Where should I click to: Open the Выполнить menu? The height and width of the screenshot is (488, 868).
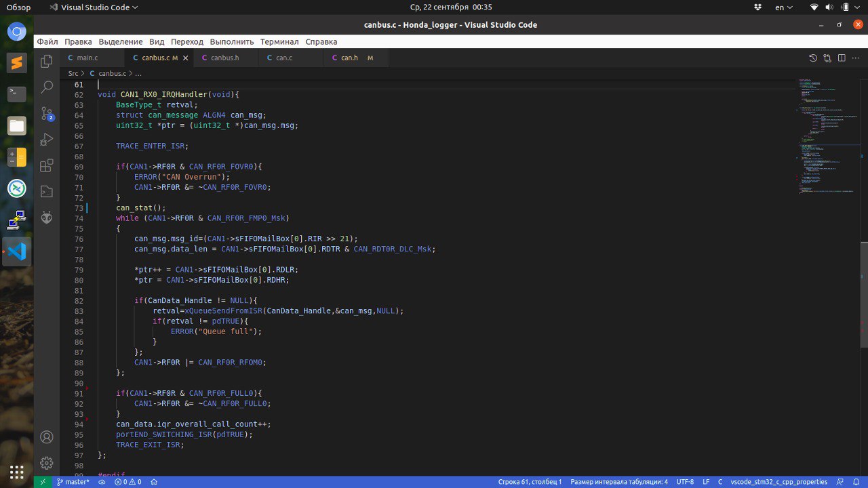232,41
